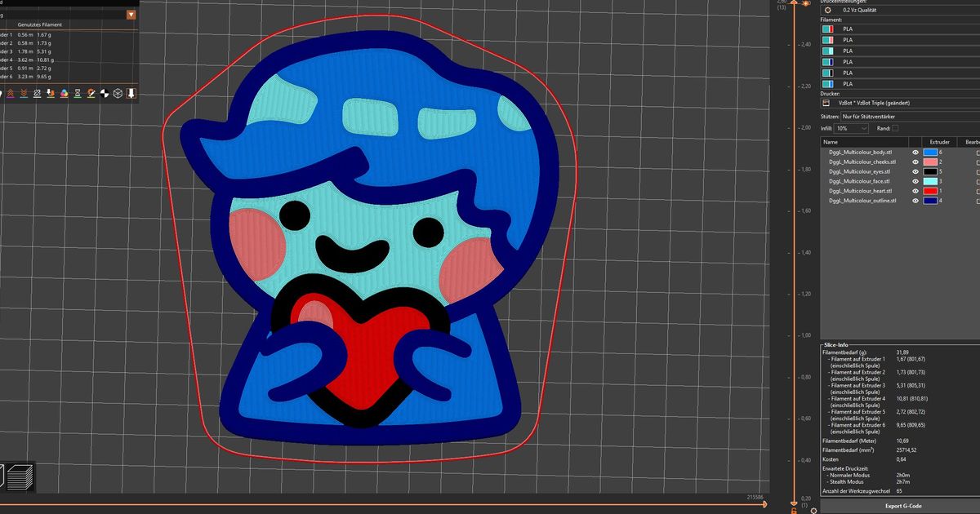Screen dimensions: 980x514
Task: Click the color changes circle icon in the legend
Action: click(x=64, y=93)
